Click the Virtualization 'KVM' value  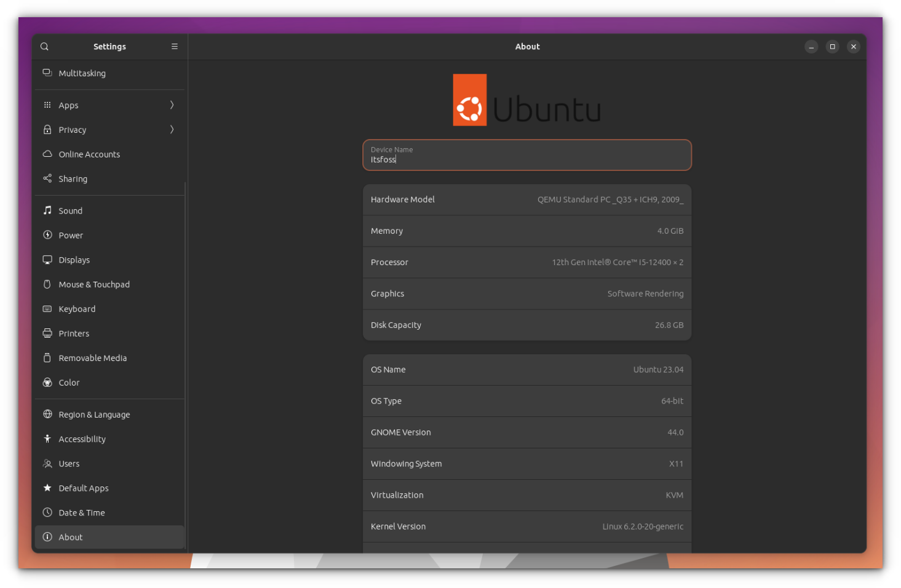click(675, 495)
